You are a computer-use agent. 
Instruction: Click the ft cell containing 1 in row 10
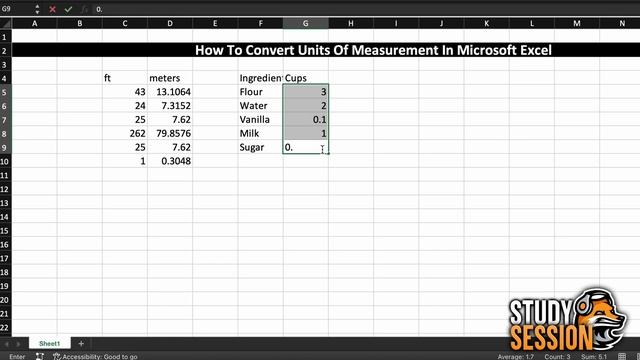pos(125,161)
